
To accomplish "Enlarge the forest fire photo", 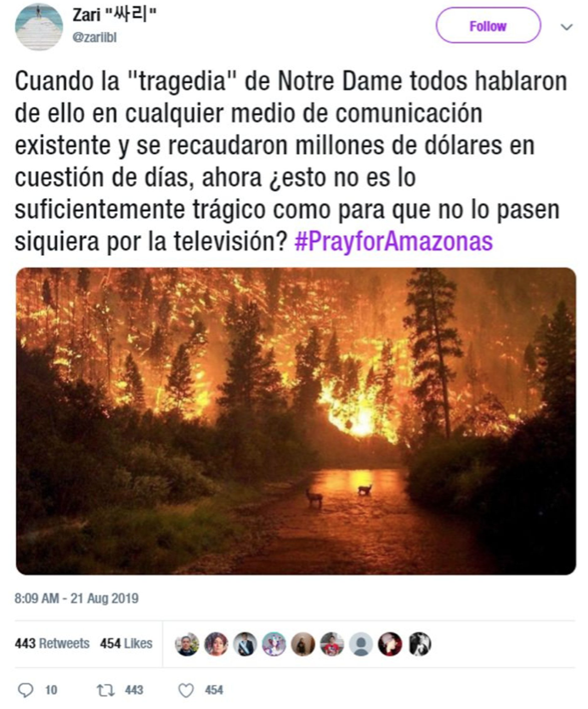I will (x=296, y=421).
